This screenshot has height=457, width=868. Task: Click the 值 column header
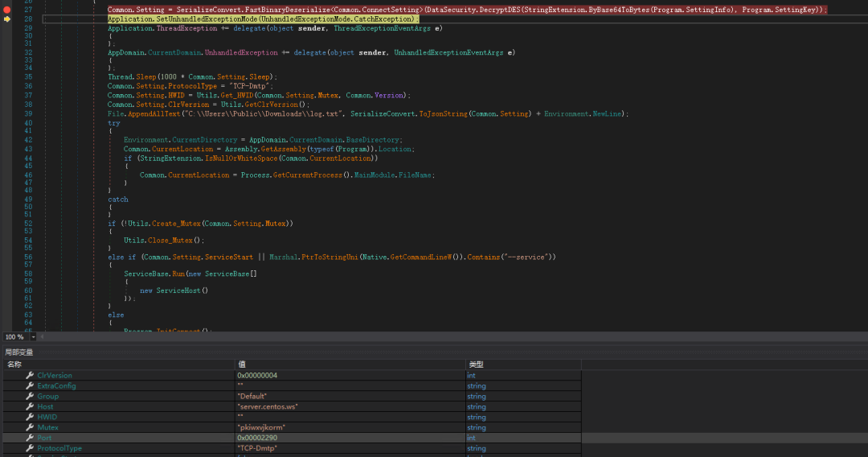240,364
